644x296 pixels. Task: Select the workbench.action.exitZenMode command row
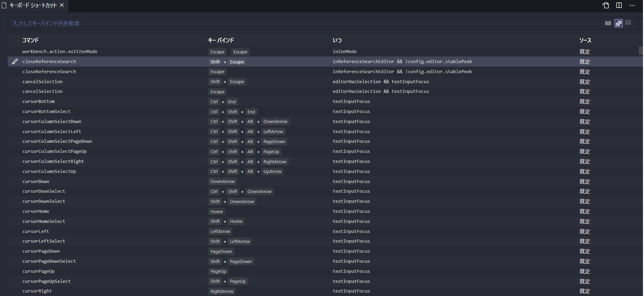pos(323,52)
